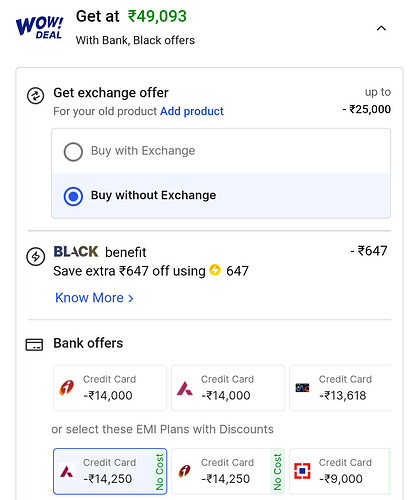Choose the ICICI No Cost EMI -₹14,250 plan

[x=228, y=471]
